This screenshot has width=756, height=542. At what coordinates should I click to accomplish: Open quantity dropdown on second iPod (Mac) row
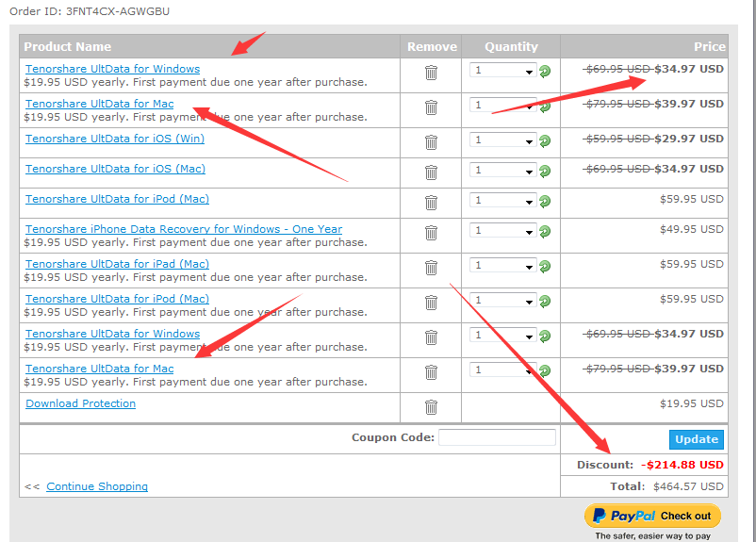coord(502,300)
